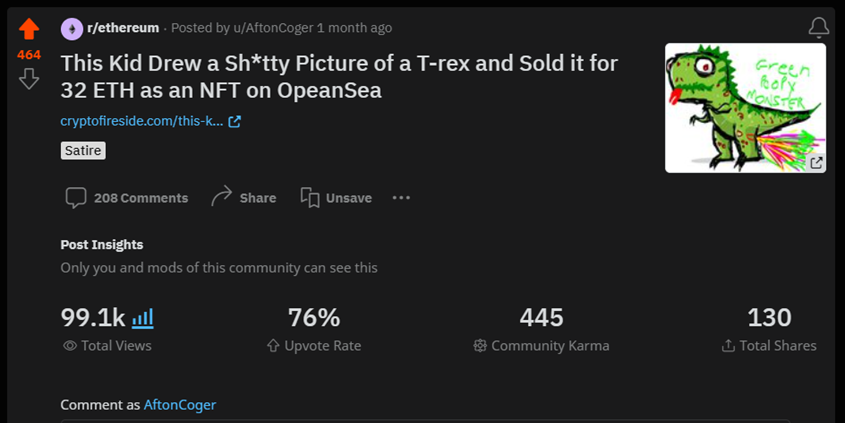Click the thumbnail's external link corner icon

pos(816,162)
